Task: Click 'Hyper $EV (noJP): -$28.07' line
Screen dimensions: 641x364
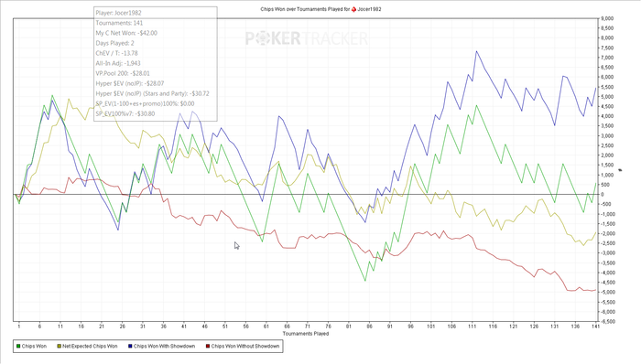Action: pyautogui.click(x=130, y=83)
